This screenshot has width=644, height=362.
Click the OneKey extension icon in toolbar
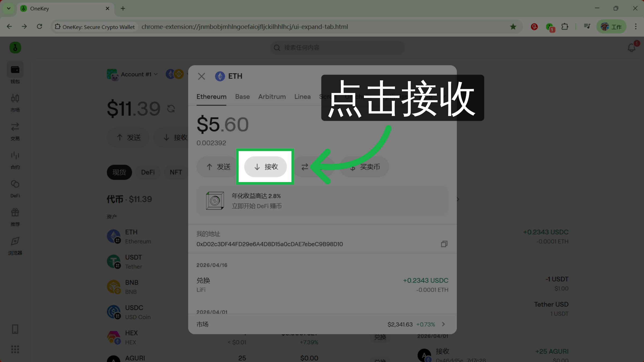pos(550,27)
